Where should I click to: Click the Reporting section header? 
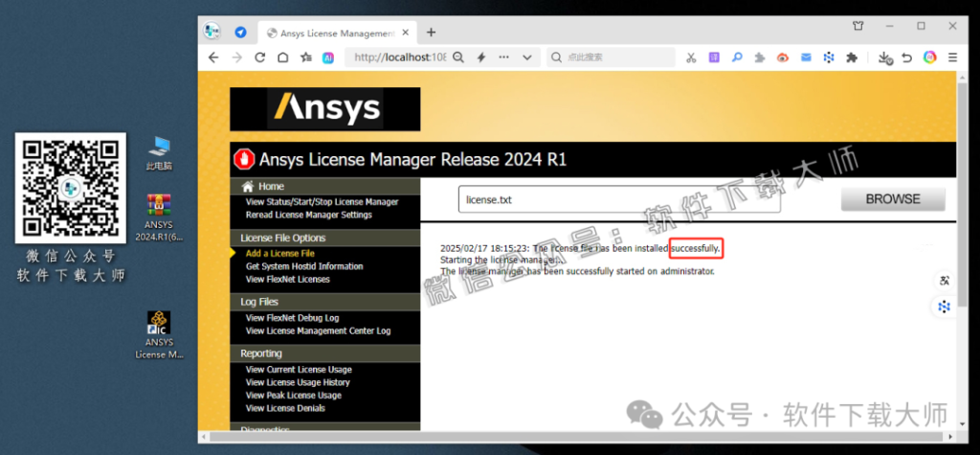click(325, 353)
